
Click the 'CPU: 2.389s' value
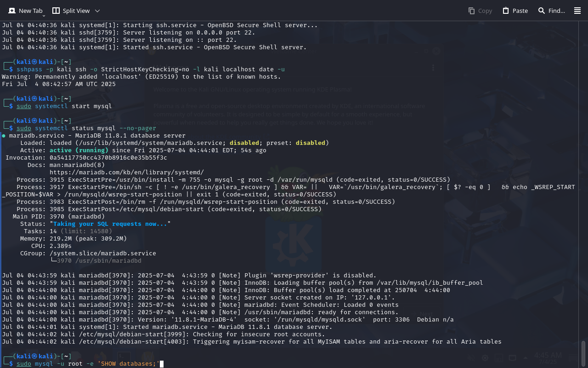[61, 246]
